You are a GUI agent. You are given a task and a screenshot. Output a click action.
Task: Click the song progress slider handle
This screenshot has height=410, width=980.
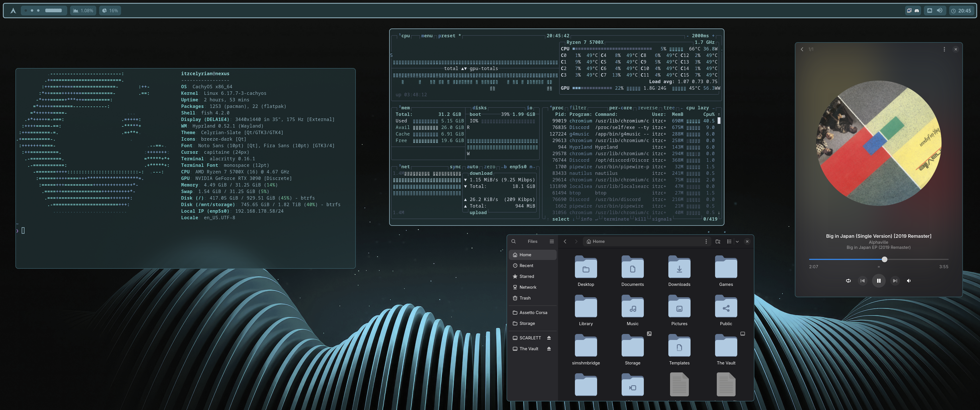[884, 259]
